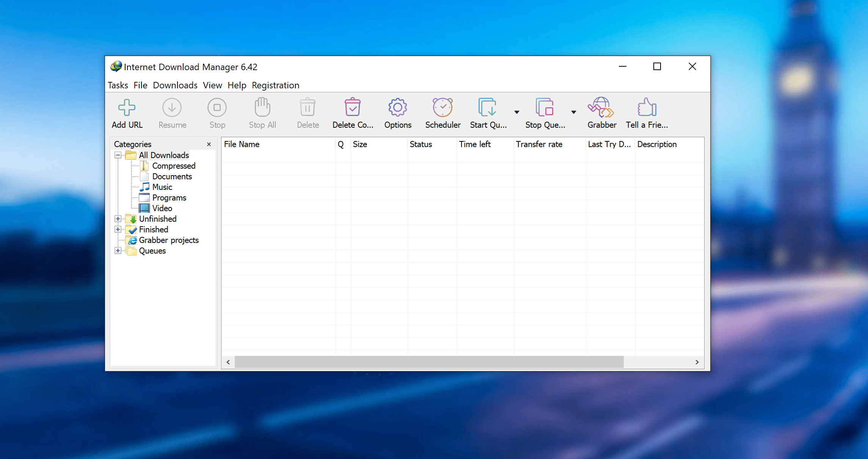Collapse the All Downloads tree node
This screenshot has width=868, height=459.
coord(118,155)
